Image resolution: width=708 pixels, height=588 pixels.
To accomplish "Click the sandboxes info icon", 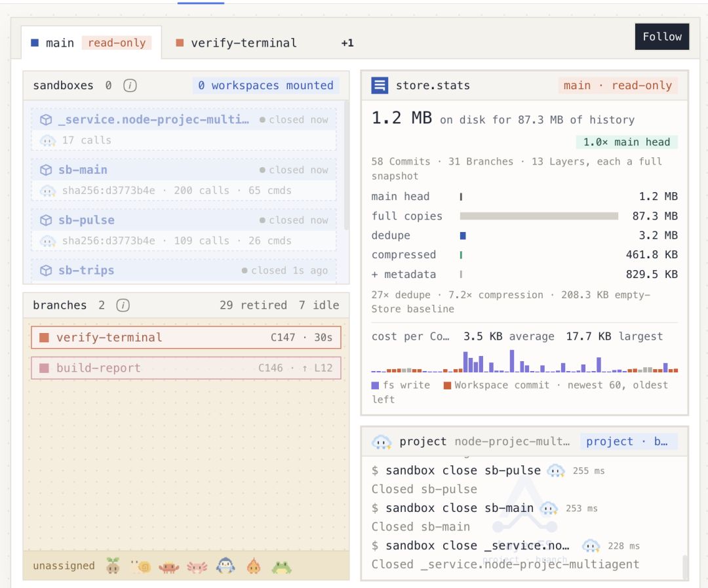I will click(x=130, y=85).
